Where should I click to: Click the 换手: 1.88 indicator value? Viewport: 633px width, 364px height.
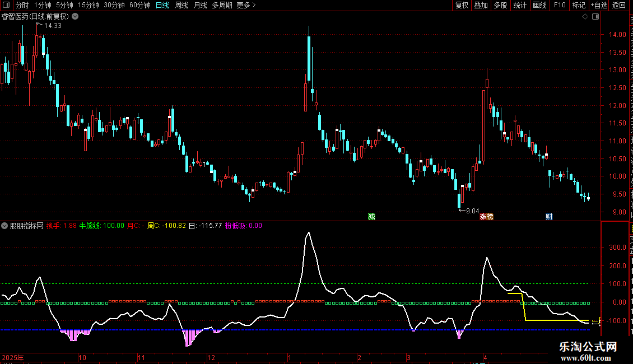62,226
